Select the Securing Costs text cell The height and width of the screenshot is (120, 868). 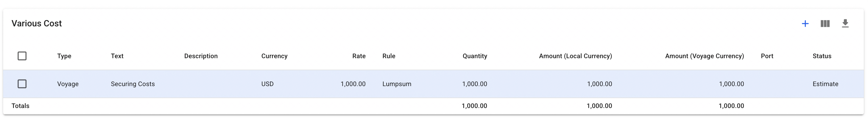click(133, 84)
